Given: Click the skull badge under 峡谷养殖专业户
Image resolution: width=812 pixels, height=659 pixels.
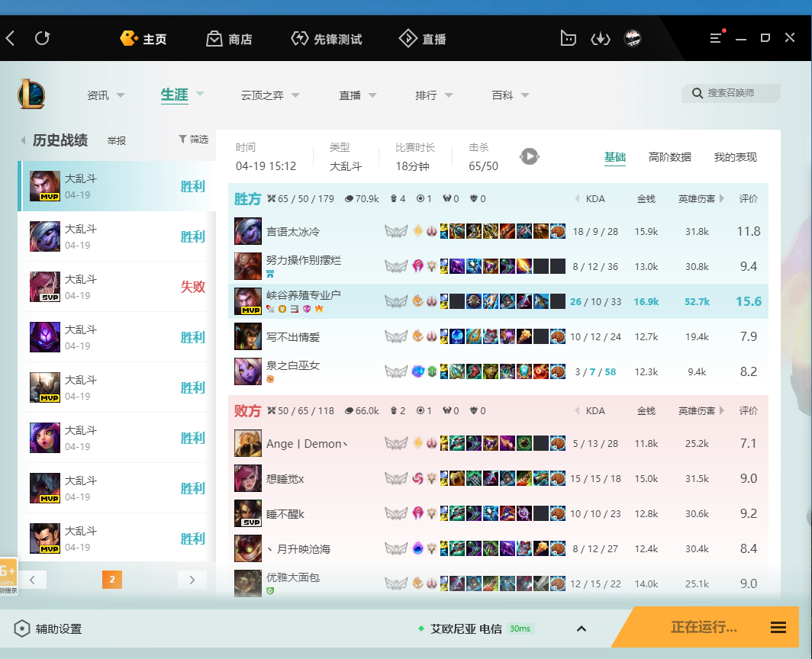Looking at the screenshot, I should (x=307, y=309).
